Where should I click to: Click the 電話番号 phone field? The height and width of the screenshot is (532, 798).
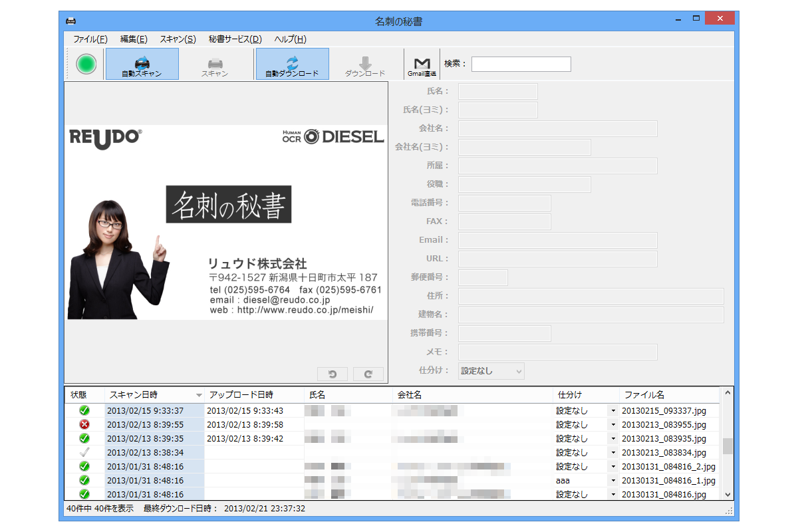[x=505, y=203]
